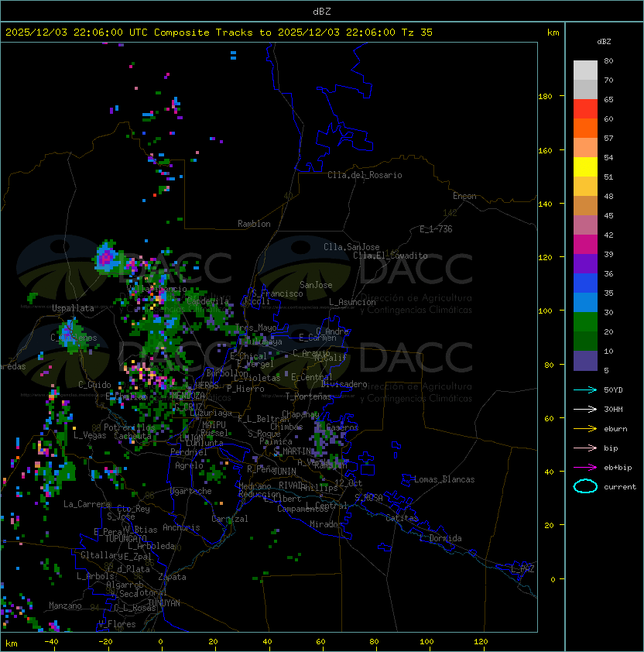Pick the green swatch between 30 and 20
The width and height of the screenshot is (644, 652).
point(585,322)
